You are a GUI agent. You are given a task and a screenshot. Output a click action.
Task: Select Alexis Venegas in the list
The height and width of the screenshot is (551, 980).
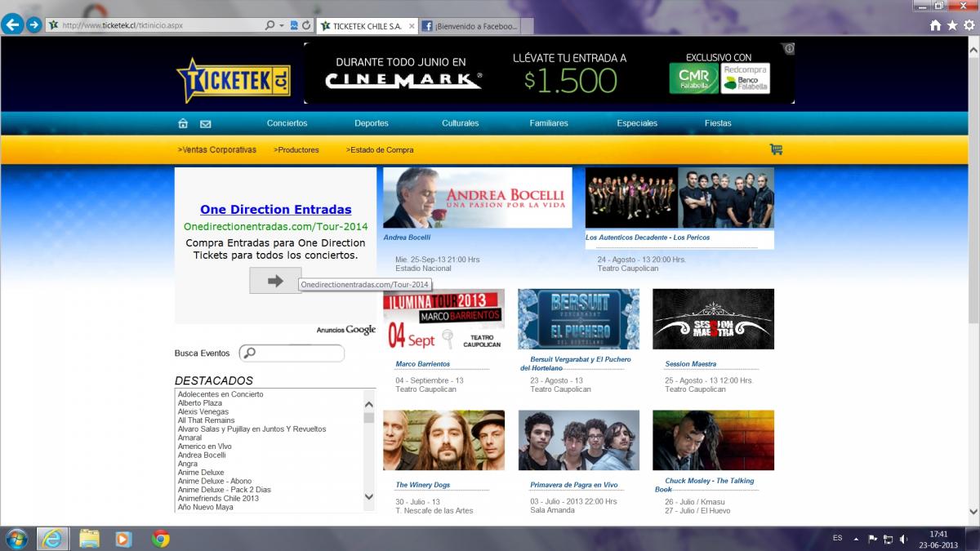pyautogui.click(x=203, y=412)
